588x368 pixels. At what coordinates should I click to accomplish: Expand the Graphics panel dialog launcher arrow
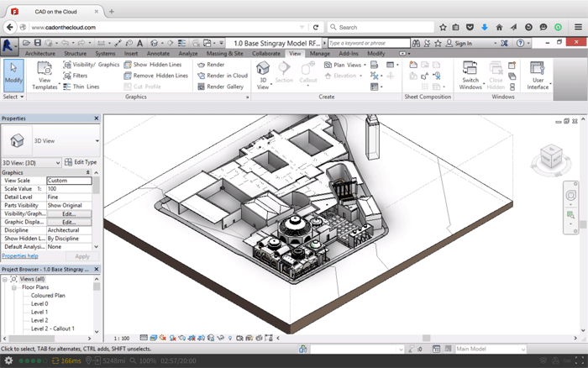click(248, 97)
